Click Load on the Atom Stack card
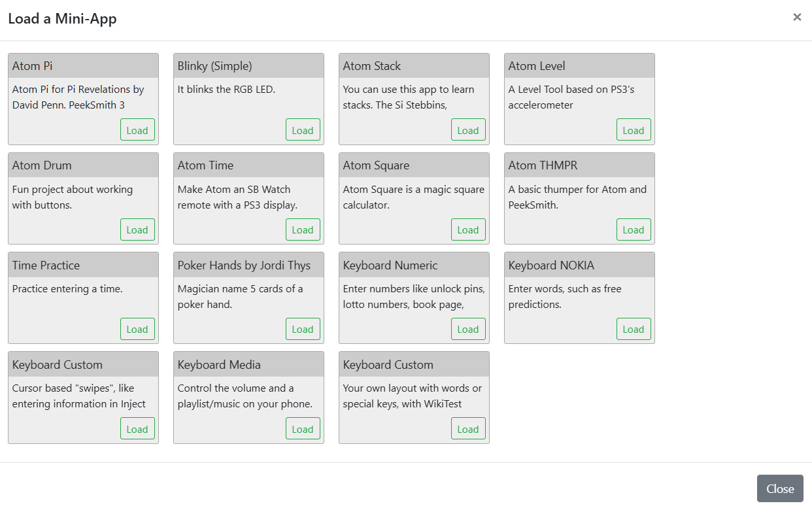Image resolution: width=812 pixels, height=510 pixels. click(x=468, y=130)
